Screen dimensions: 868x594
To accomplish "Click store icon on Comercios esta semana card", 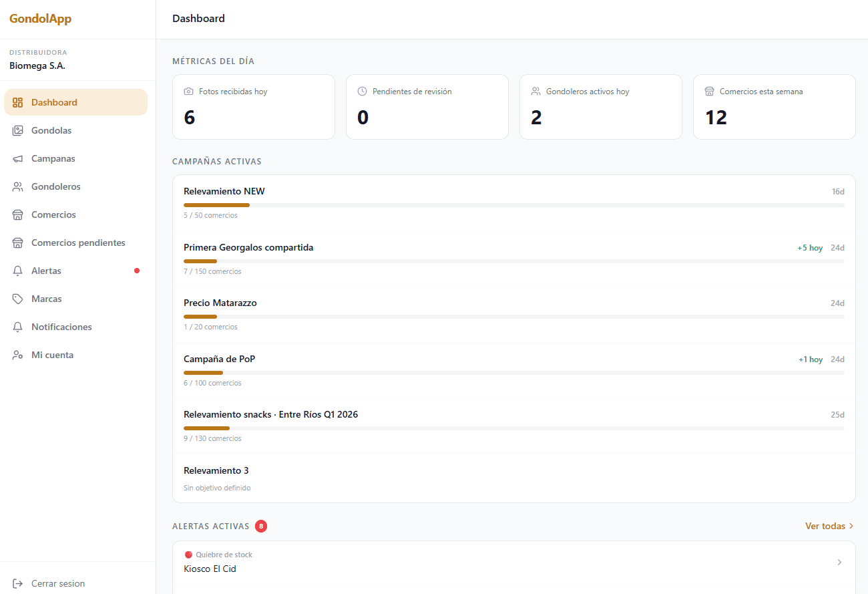I will (x=710, y=92).
